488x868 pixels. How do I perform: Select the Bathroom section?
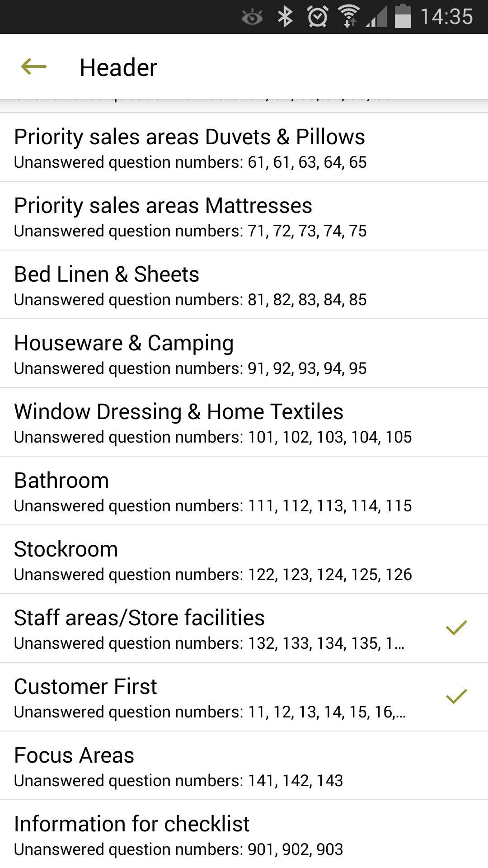coord(190,491)
